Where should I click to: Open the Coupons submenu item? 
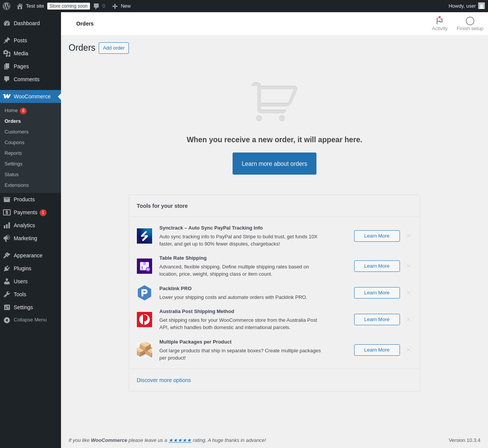(x=14, y=143)
